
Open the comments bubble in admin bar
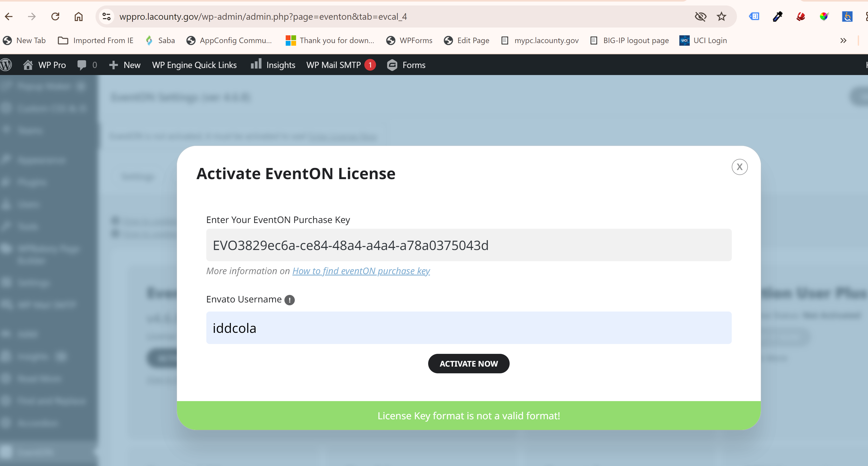[x=87, y=65]
